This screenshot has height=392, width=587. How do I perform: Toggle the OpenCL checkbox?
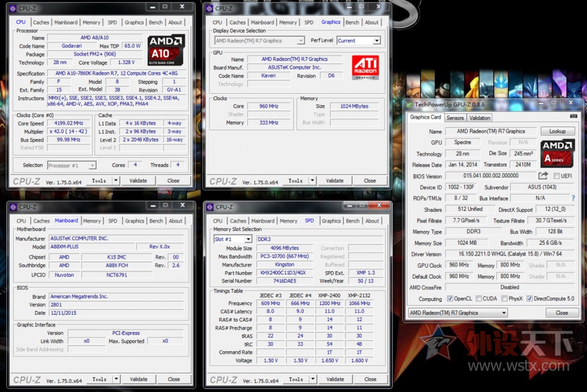pos(450,299)
